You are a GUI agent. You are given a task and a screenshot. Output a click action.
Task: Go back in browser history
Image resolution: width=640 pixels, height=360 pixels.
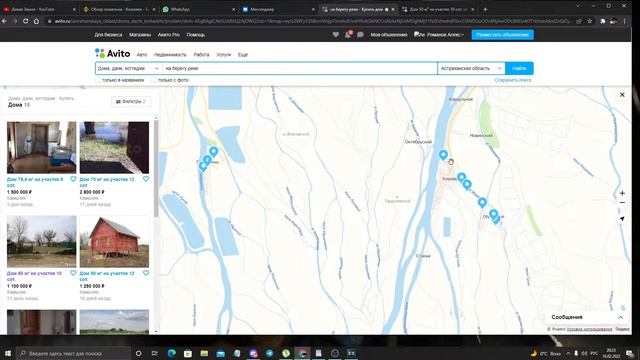point(4,21)
